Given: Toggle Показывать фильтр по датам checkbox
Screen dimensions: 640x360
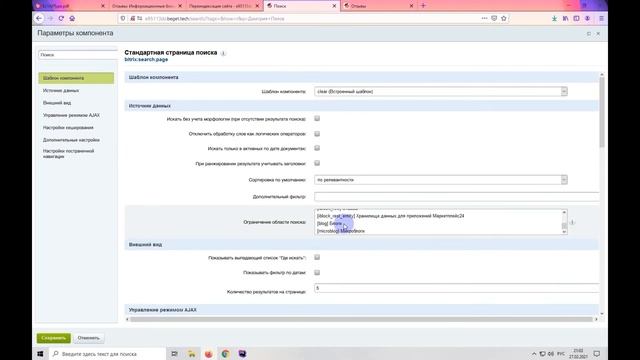Looking at the screenshot, I should coord(317,272).
